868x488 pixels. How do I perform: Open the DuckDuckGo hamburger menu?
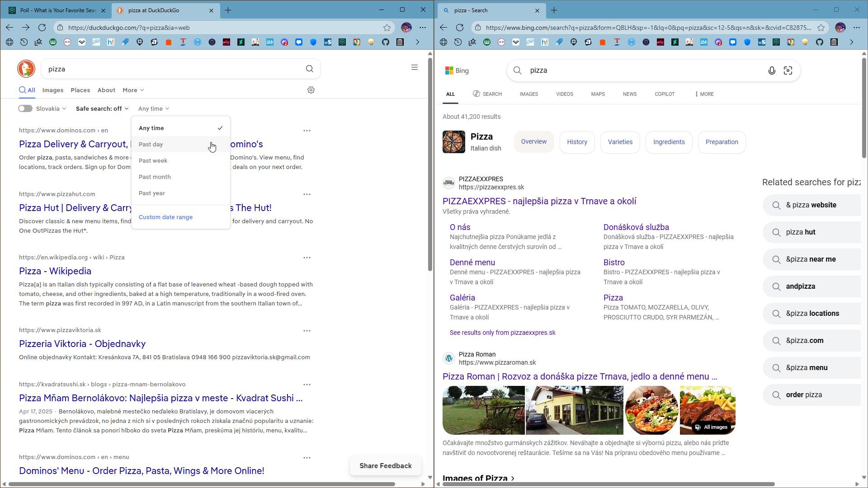[x=414, y=68]
